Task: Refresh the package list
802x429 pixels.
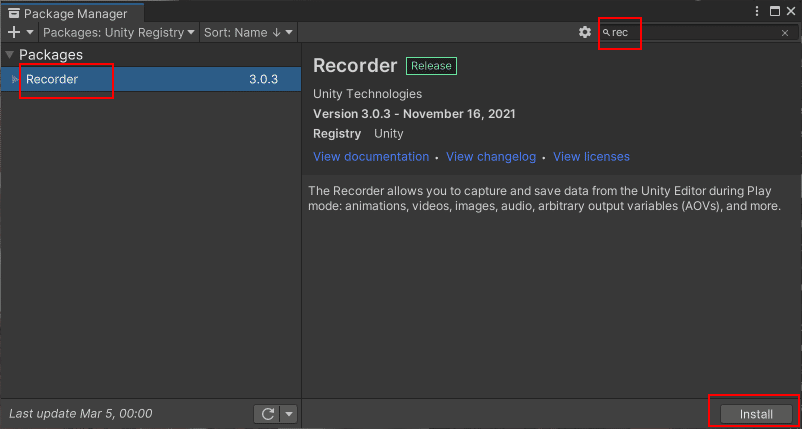Action: (268, 414)
